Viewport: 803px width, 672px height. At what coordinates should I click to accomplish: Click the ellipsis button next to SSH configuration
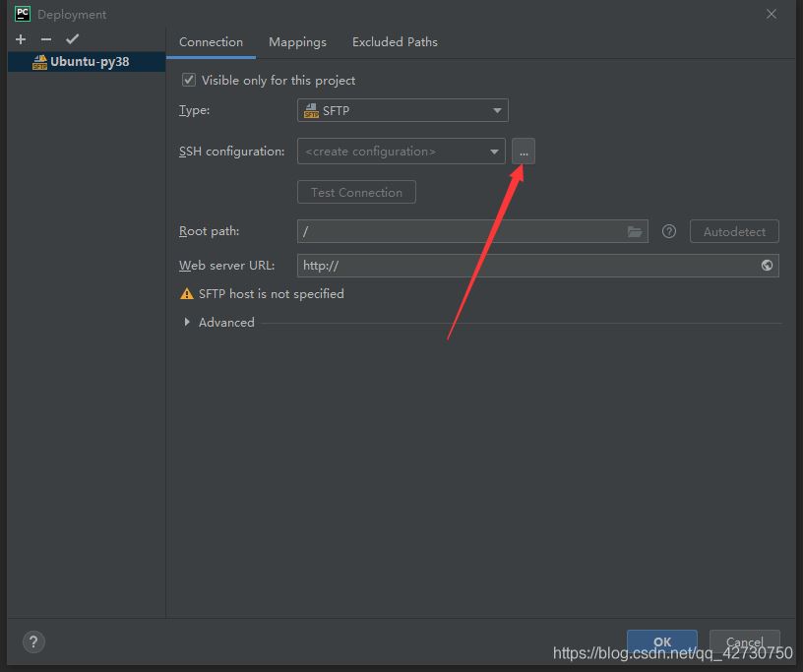click(524, 152)
